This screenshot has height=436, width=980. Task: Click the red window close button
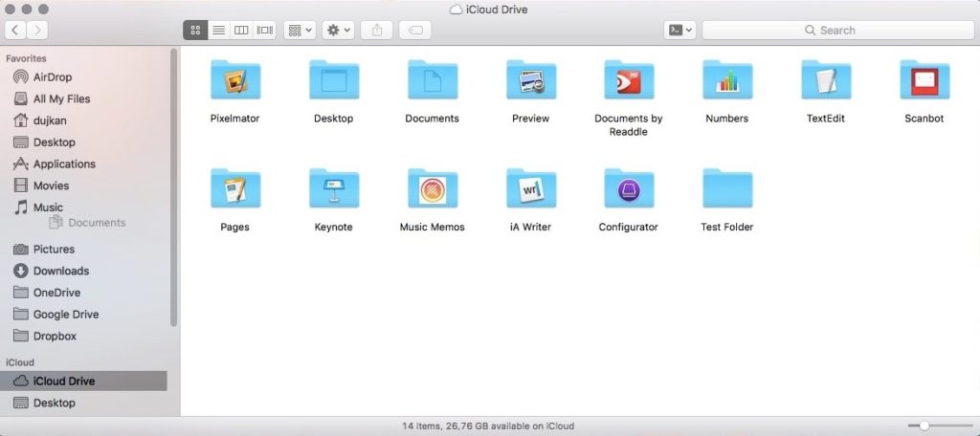pyautogui.click(x=11, y=10)
